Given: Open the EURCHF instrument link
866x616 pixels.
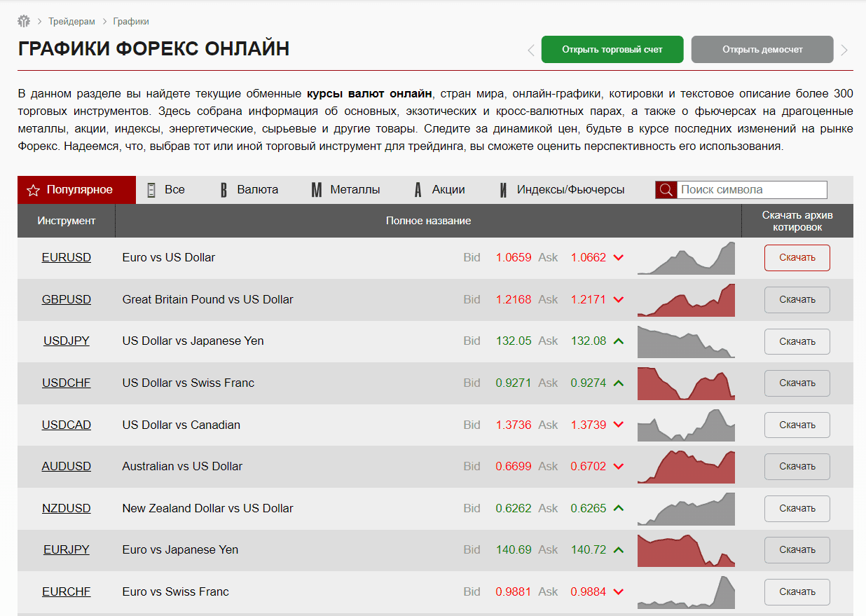Looking at the screenshot, I should (x=67, y=591).
